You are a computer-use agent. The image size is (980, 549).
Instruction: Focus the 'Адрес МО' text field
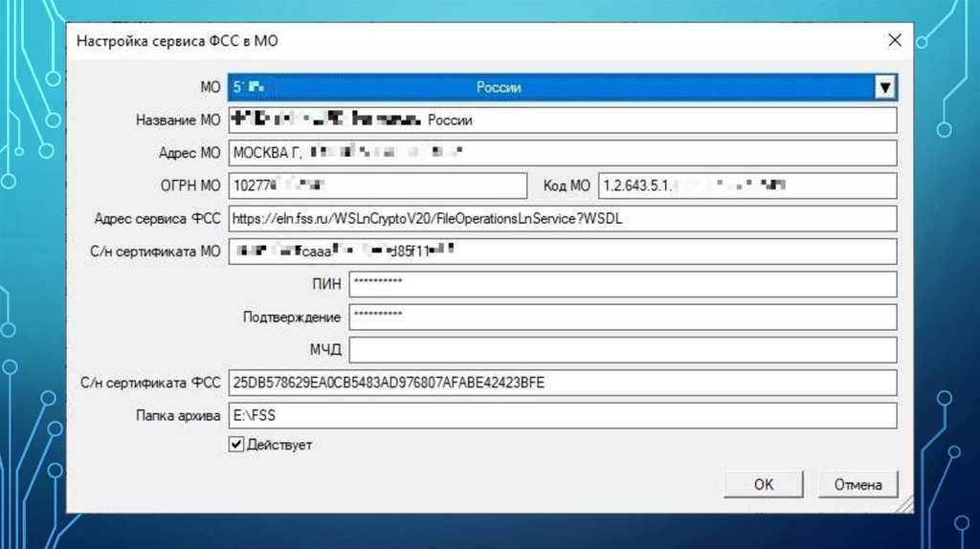point(561,153)
